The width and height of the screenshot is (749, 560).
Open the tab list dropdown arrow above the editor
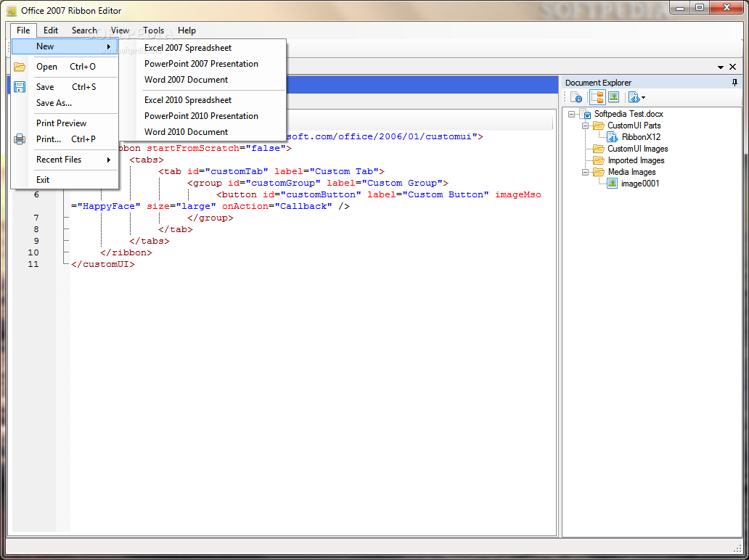point(721,67)
